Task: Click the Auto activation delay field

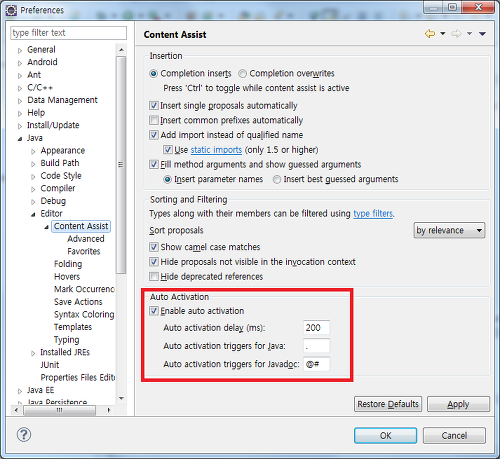Action: tap(316, 328)
